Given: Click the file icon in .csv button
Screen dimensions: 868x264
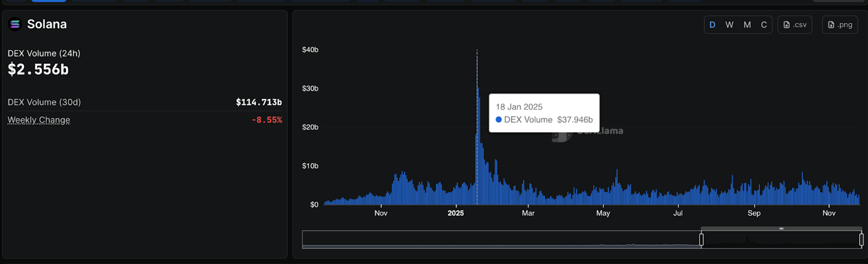Looking at the screenshot, I should (x=787, y=25).
